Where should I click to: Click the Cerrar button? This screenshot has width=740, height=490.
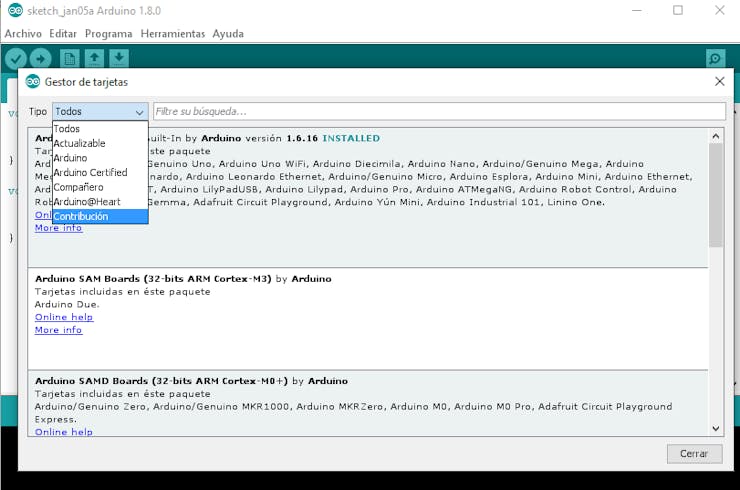694,454
